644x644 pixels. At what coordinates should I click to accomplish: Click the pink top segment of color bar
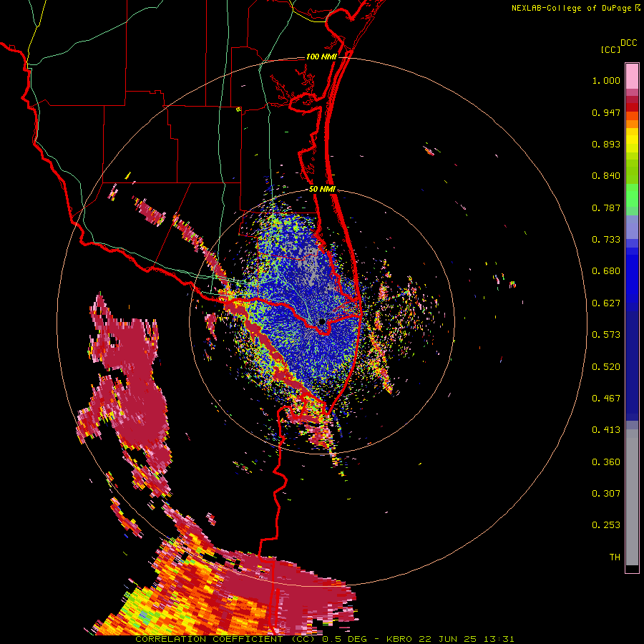[x=632, y=76]
